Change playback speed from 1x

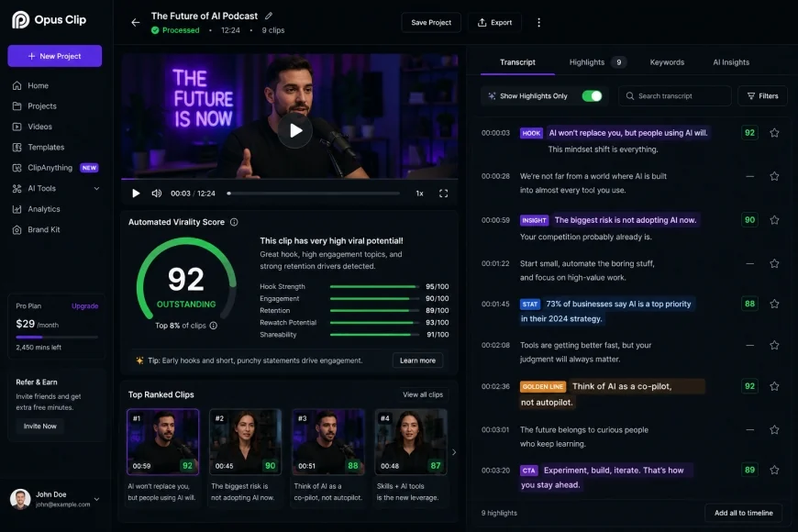point(419,194)
